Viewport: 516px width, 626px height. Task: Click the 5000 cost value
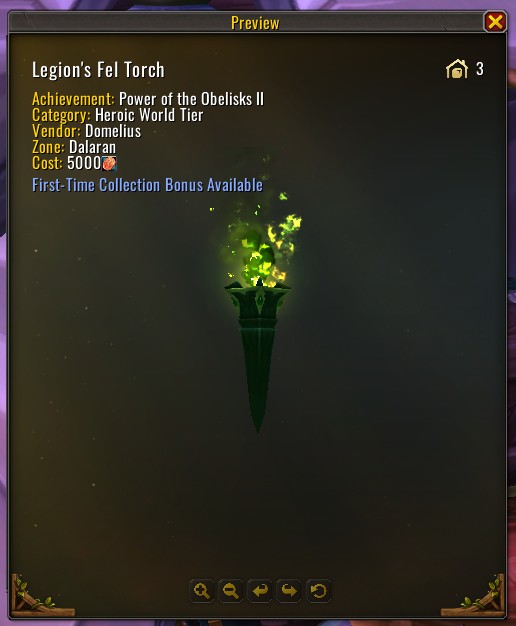(84, 163)
